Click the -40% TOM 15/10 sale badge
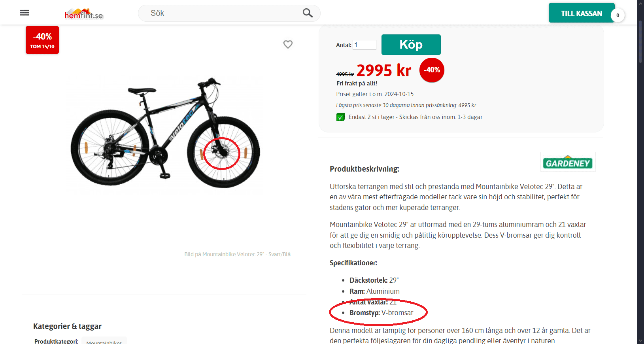 tap(42, 40)
